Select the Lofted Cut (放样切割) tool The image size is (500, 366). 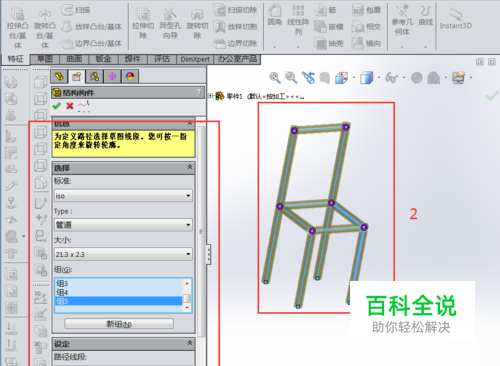[235, 27]
